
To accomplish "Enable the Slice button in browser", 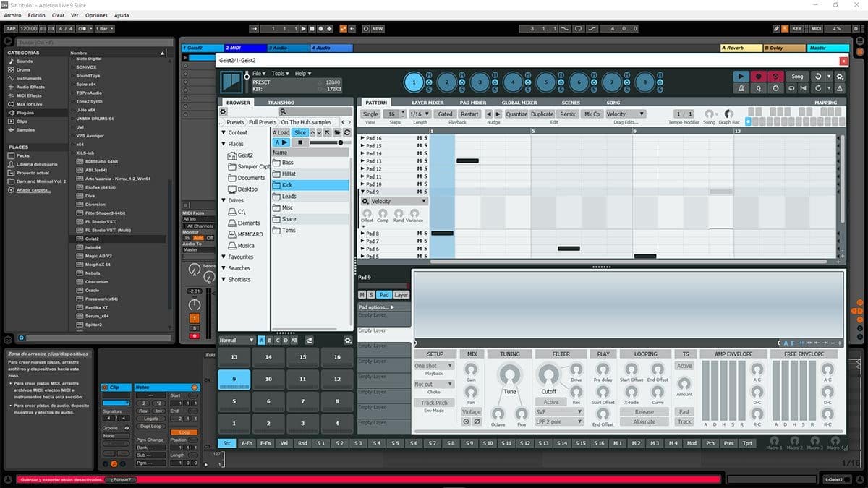I will 300,132.
